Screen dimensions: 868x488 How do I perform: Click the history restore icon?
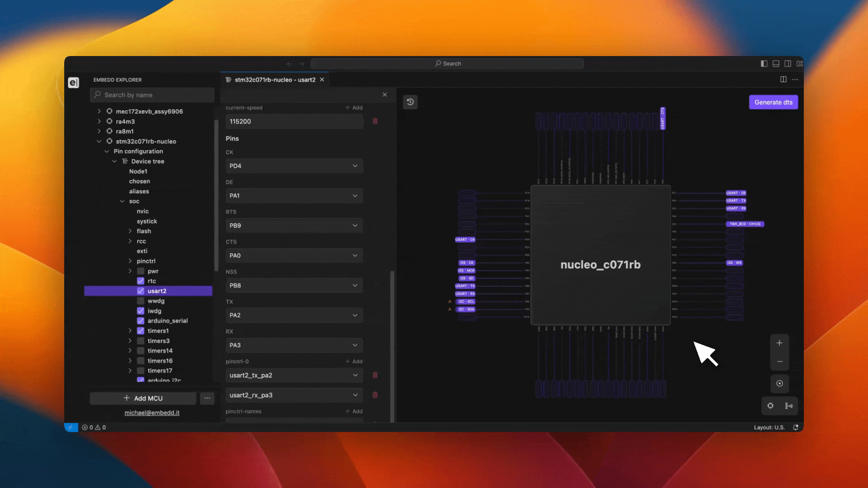click(x=410, y=102)
